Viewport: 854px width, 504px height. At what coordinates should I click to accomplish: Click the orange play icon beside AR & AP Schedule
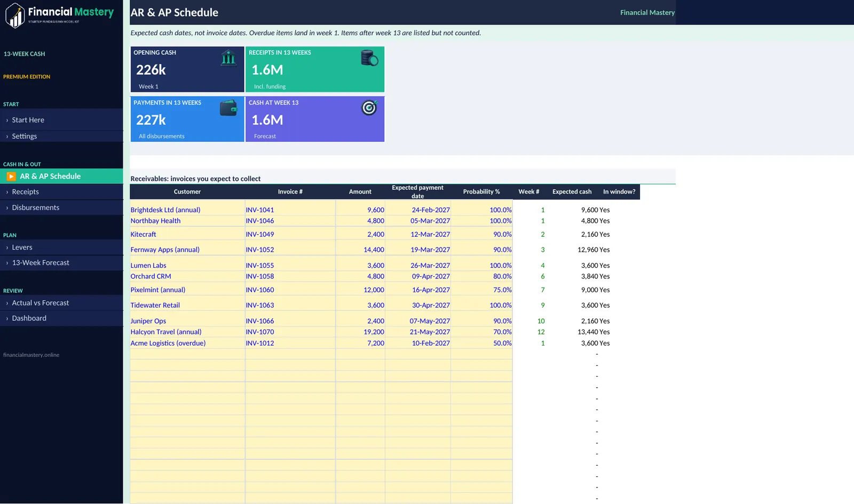point(11,177)
